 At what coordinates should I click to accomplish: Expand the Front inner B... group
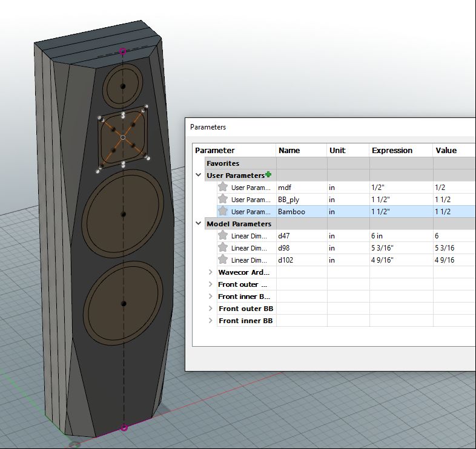tap(210, 297)
